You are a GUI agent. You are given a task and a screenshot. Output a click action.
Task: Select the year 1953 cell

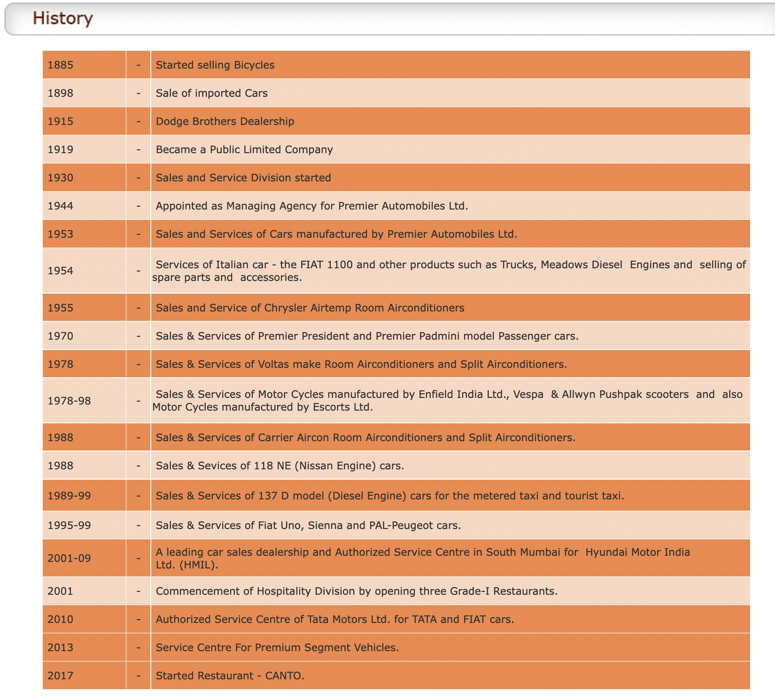[84, 234]
